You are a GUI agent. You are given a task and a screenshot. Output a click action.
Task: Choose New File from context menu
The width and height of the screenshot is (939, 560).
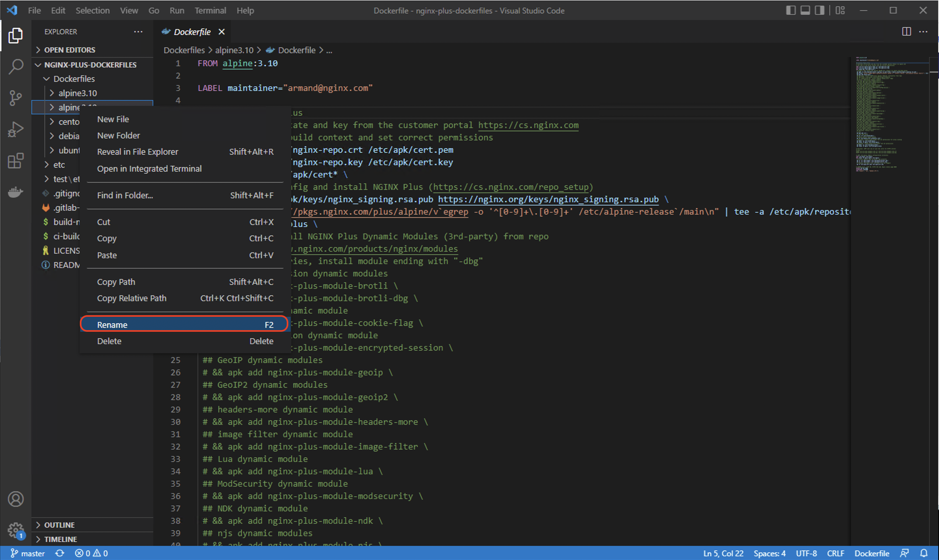click(185, 119)
